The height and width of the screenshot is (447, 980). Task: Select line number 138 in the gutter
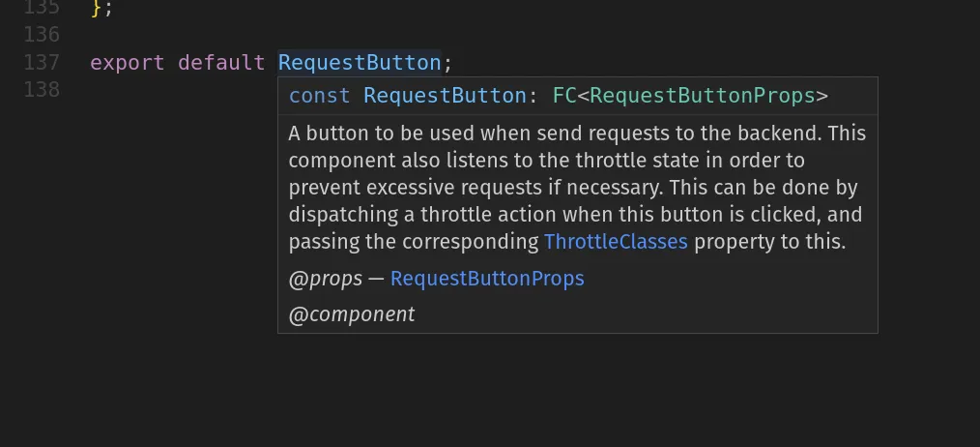pyautogui.click(x=41, y=90)
